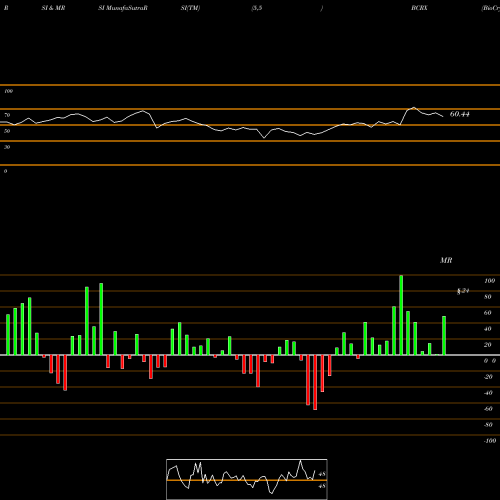Image resolution: width=500 pixels, height=500 pixels.
Task: Click the 70 level label on RSI axis
Action: pyautogui.click(x=7, y=115)
